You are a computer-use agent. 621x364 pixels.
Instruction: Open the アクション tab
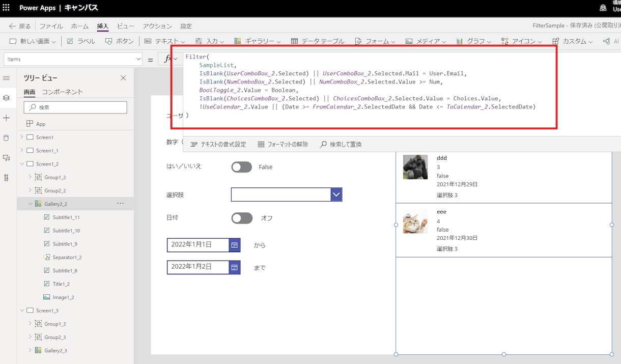pyautogui.click(x=157, y=26)
